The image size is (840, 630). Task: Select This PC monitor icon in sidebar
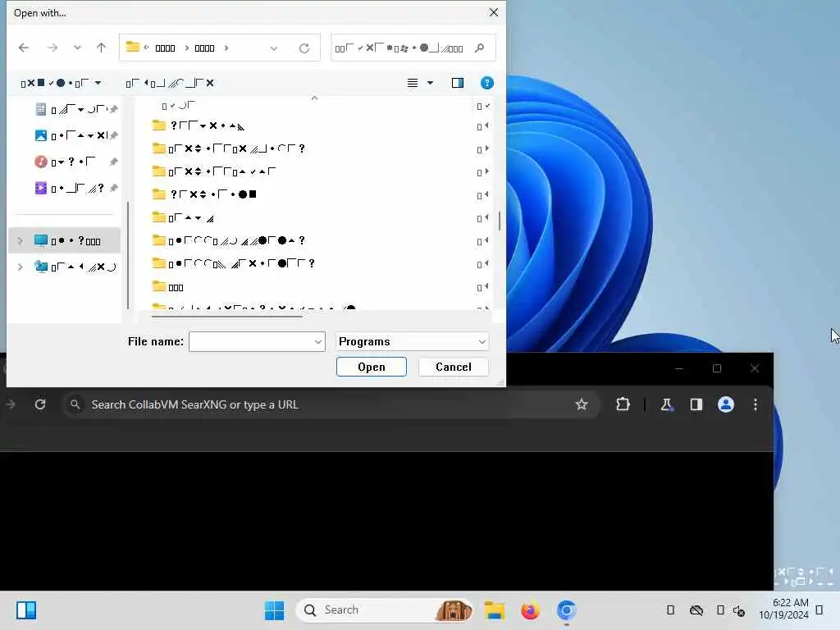pyautogui.click(x=41, y=240)
